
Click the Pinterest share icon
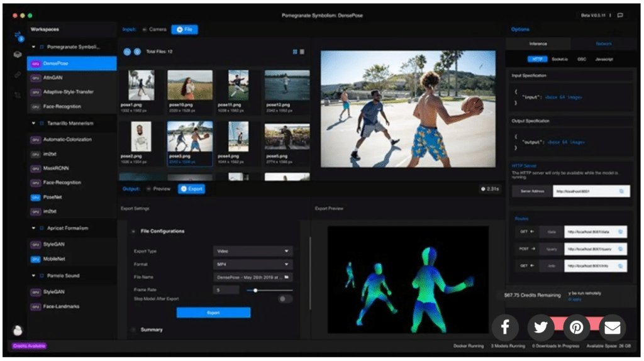[x=576, y=327]
